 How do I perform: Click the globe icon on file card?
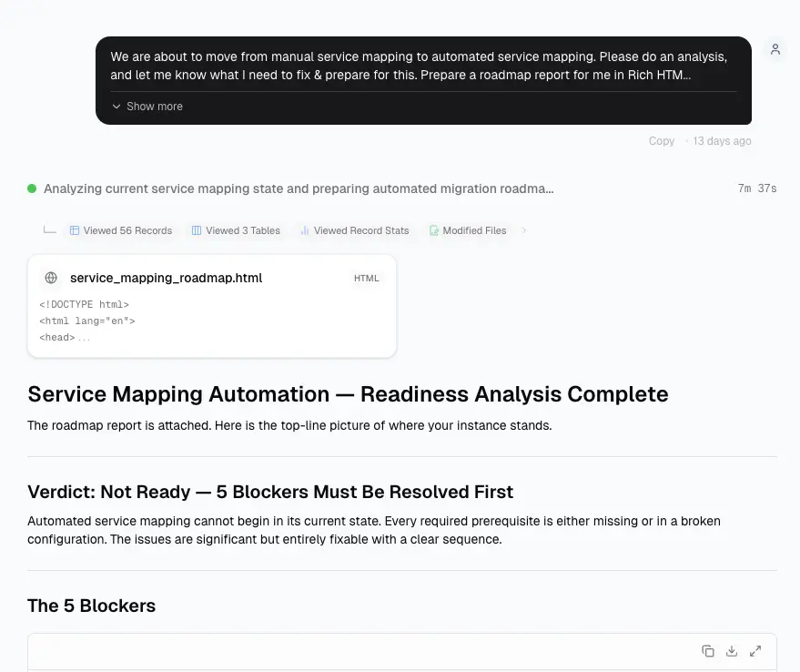tap(51, 278)
